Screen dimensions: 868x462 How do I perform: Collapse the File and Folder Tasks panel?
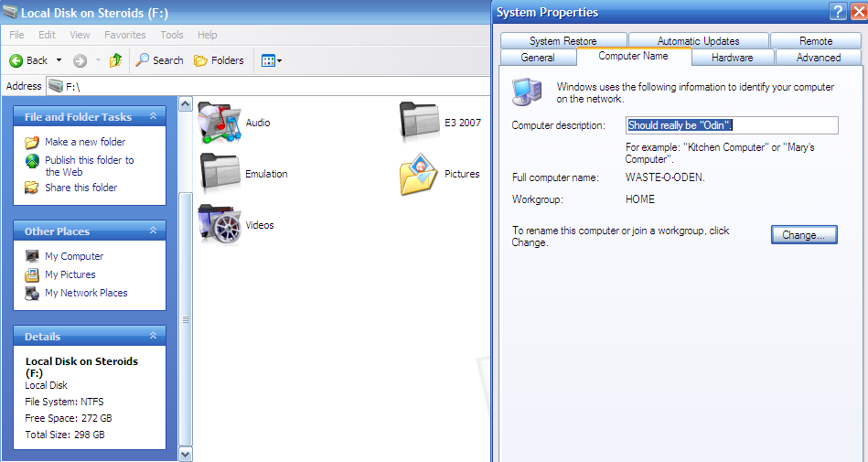click(154, 116)
